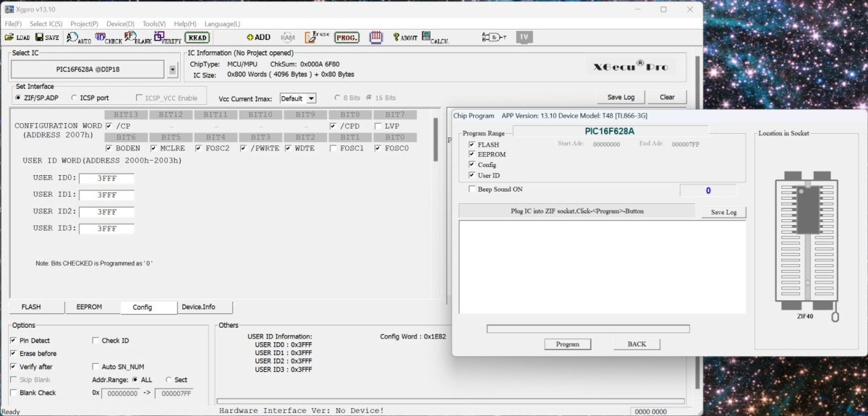868x416 pixels.
Task: Click the BACK button in Chip Program dialog
Action: (x=637, y=344)
